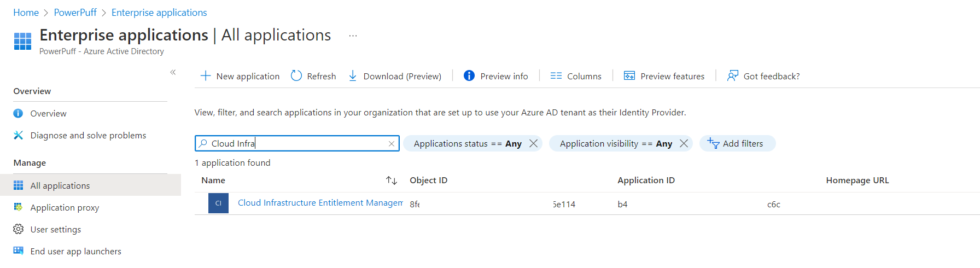980x268 pixels.
Task: Sort the list by Name column arrows
Action: click(x=391, y=180)
